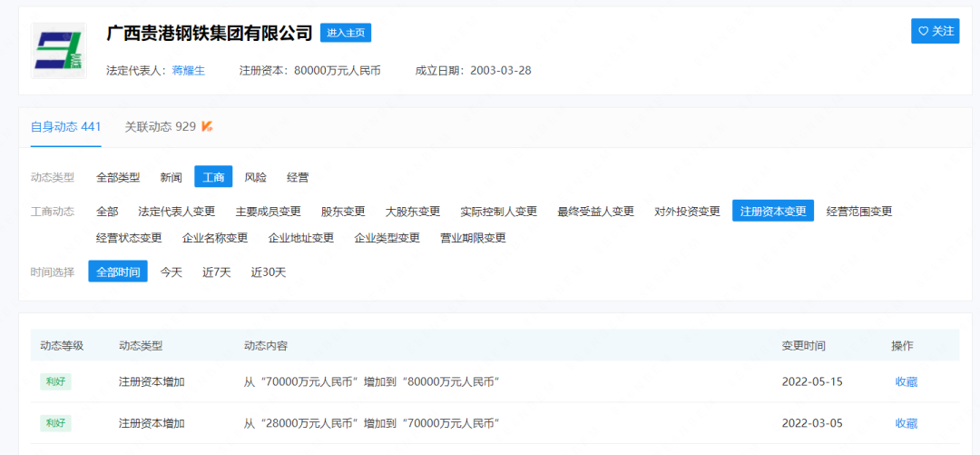Viewport: 980px width, 455px height.
Task: Switch to 关联动态 929 tab
Action: point(160,127)
